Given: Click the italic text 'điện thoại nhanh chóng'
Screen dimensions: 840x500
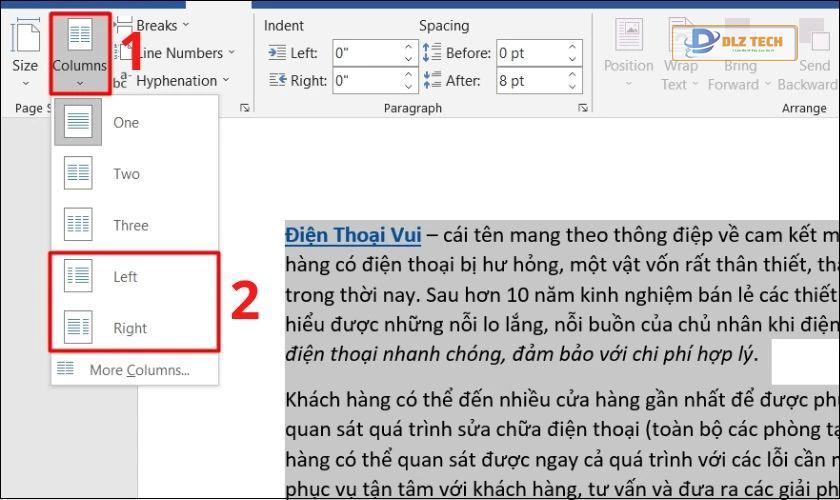Looking at the screenshot, I should [395, 354].
